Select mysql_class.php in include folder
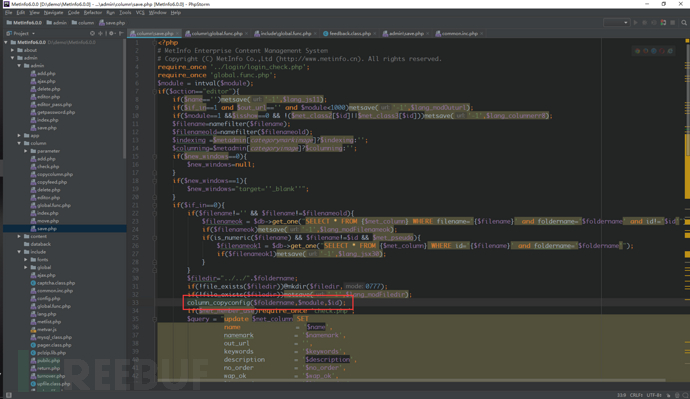The height and width of the screenshot is (399, 690). (51, 337)
